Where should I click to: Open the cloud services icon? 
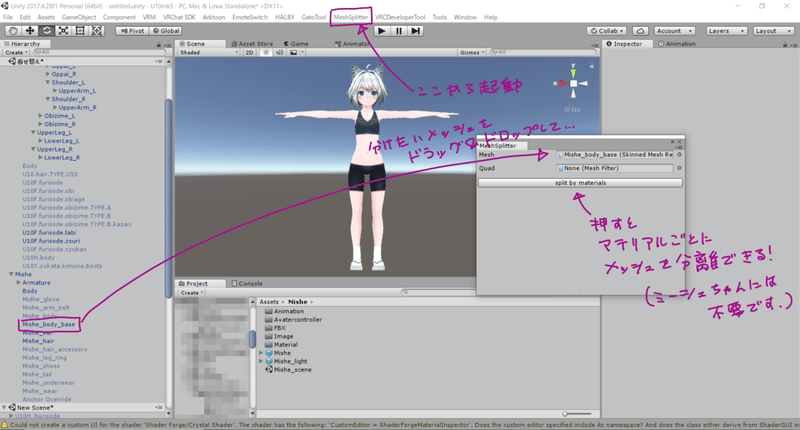point(640,31)
